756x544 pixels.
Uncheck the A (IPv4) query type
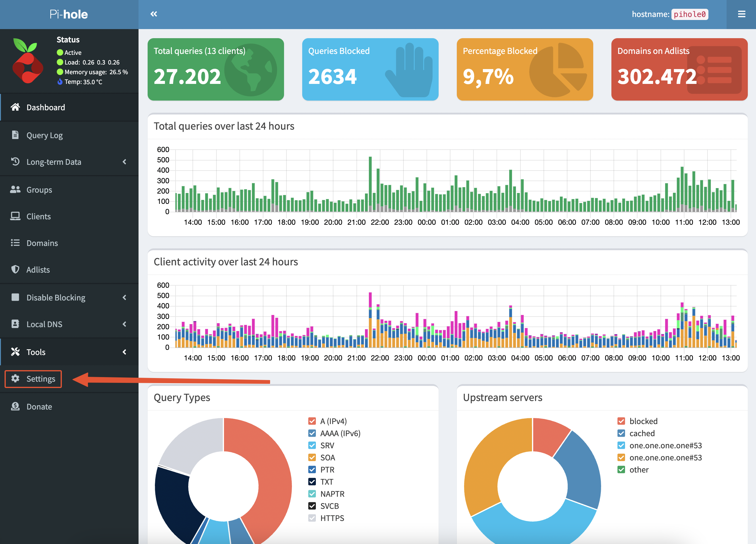point(312,421)
